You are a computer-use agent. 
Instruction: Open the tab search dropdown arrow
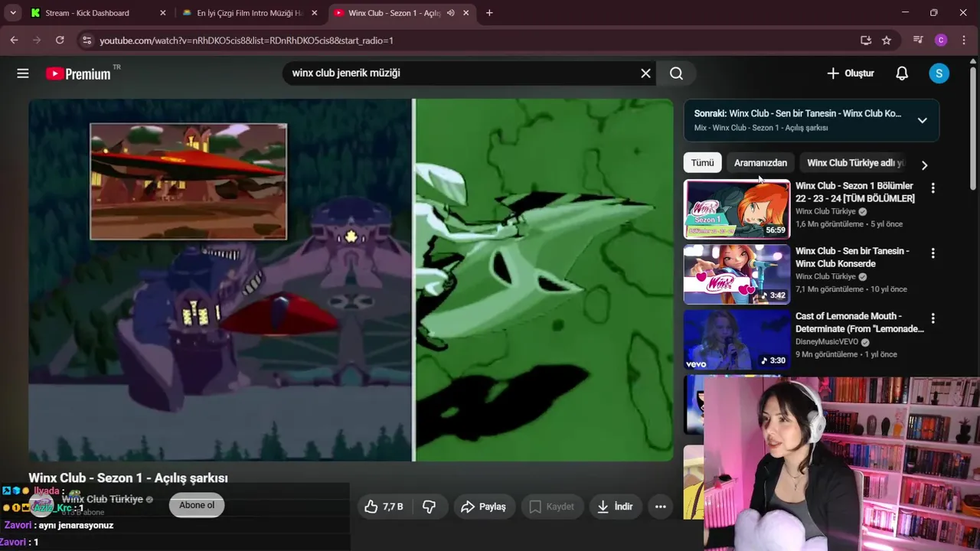click(x=13, y=13)
